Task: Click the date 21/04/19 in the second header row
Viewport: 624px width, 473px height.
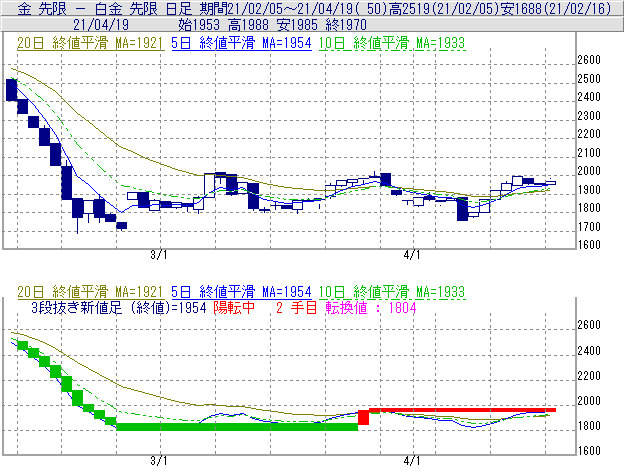Action: tap(101, 25)
